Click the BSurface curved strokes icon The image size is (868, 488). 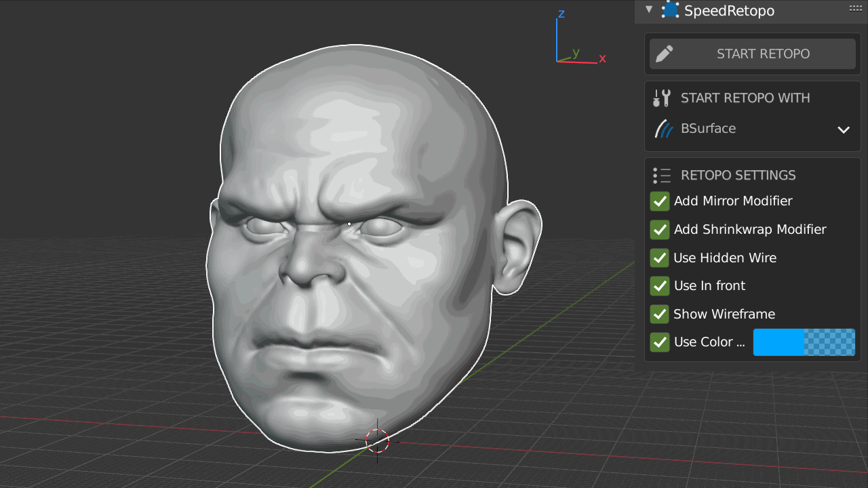click(662, 129)
